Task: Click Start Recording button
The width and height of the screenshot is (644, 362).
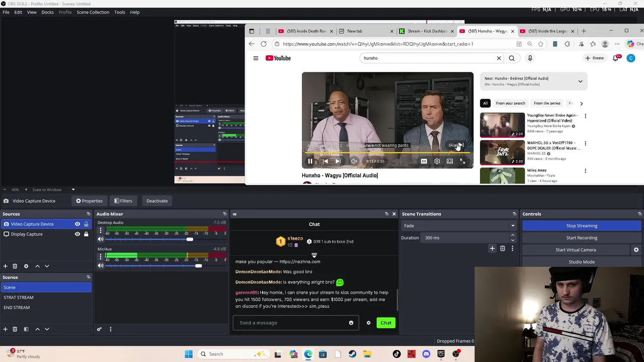Action: [582, 238]
